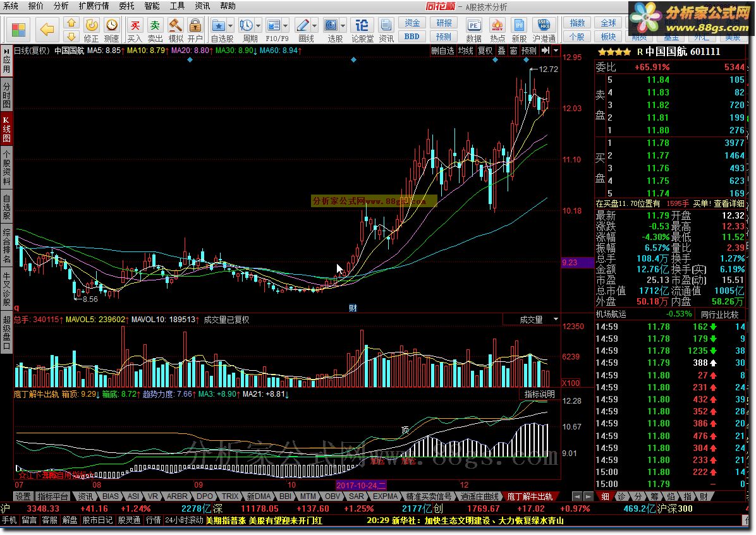The height and width of the screenshot is (535, 756).
Task: Open the 资讯 news document icon
Action: point(386,25)
